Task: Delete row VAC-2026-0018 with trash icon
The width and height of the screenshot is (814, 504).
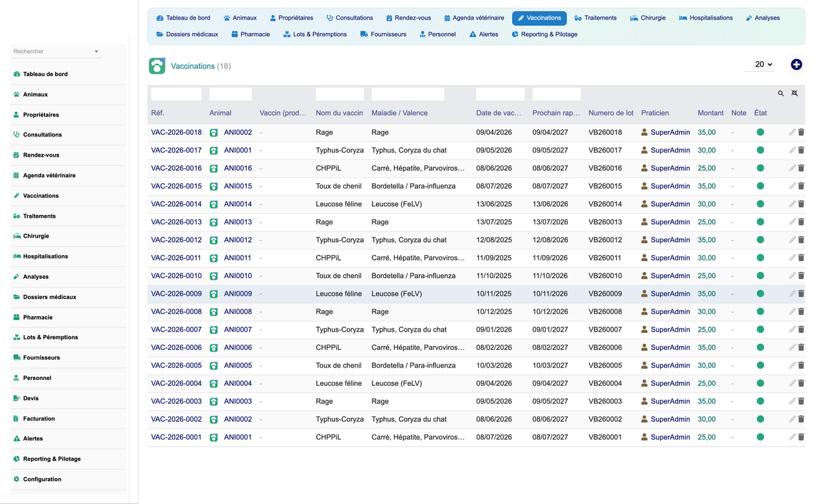Action: click(x=801, y=132)
